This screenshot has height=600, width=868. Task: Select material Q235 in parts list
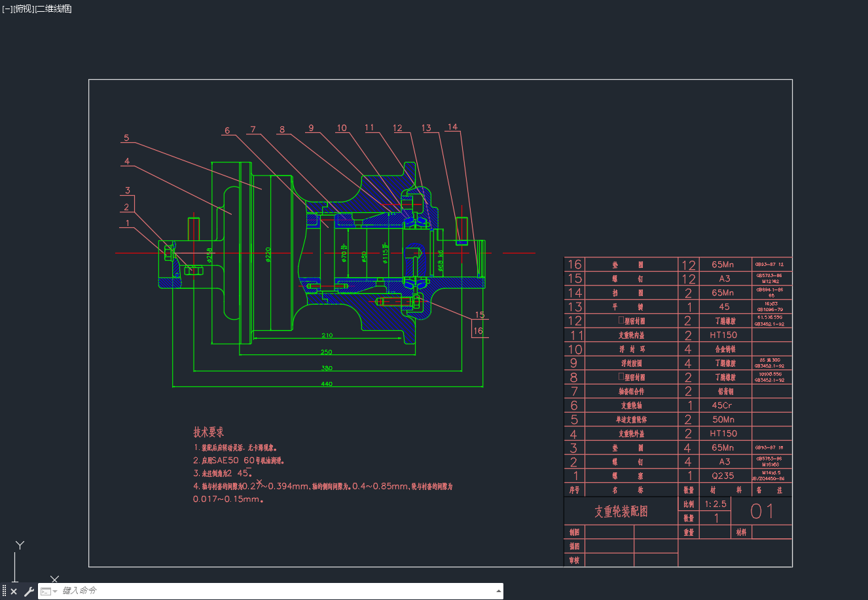pos(723,476)
